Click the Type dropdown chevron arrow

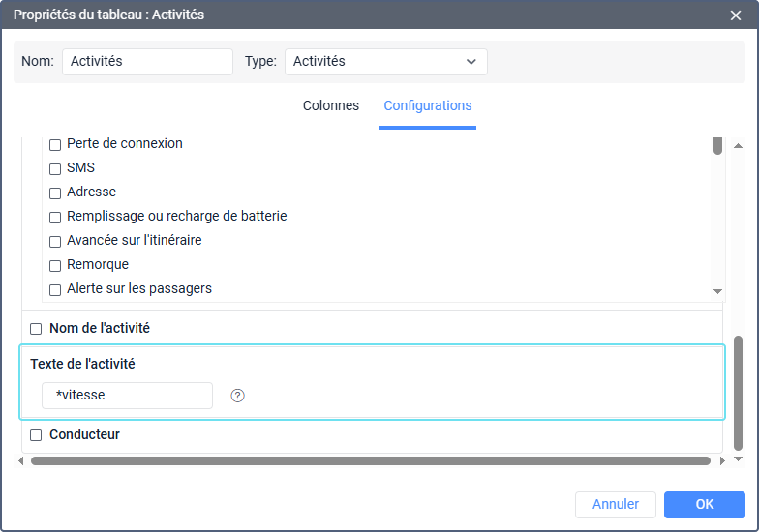tap(471, 62)
